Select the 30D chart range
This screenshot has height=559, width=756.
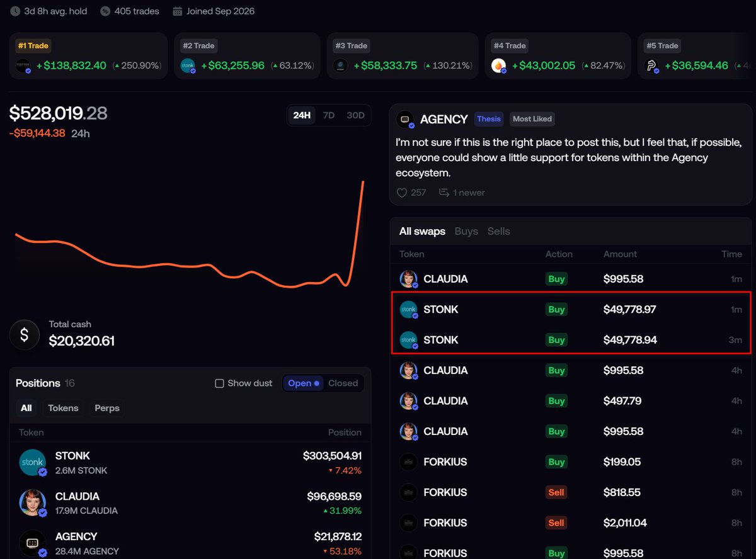pyautogui.click(x=355, y=116)
